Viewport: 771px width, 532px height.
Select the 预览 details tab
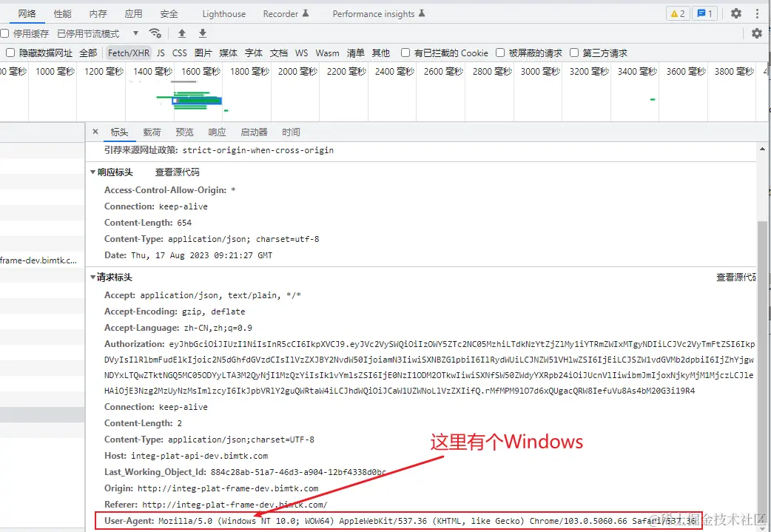[x=184, y=132]
